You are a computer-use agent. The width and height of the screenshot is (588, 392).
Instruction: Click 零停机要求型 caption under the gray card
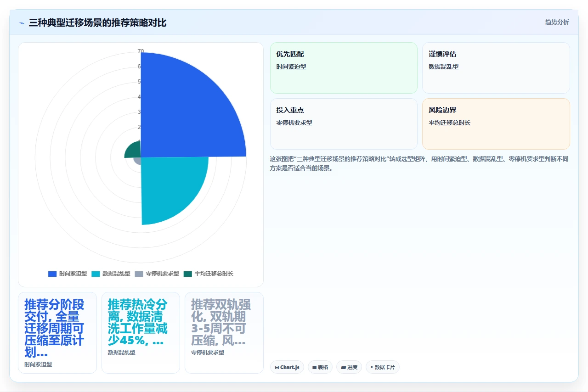click(x=208, y=353)
